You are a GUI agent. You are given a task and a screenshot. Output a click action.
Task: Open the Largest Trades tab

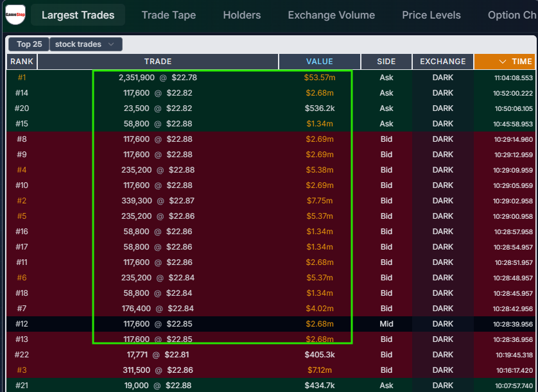coord(78,15)
